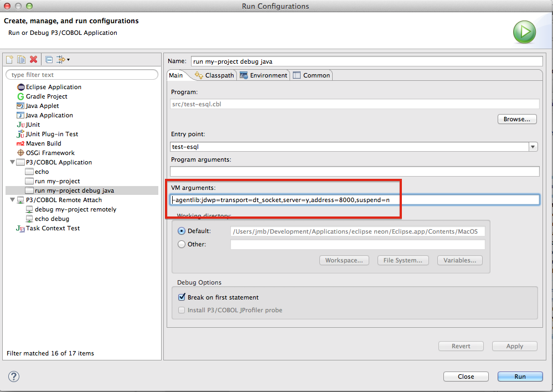Click the Program arguments field
The width and height of the screenshot is (553, 392).
[x=355, y=172]
